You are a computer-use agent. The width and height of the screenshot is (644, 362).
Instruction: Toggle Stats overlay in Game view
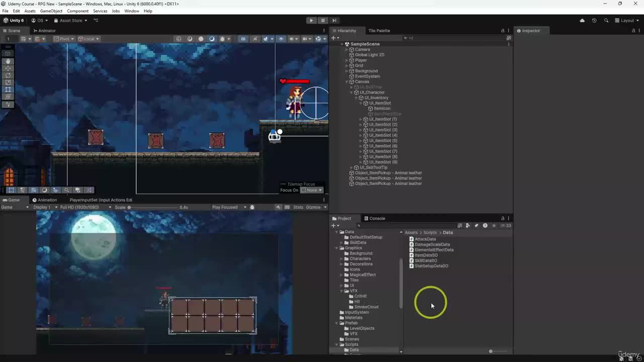pos(298,207)
